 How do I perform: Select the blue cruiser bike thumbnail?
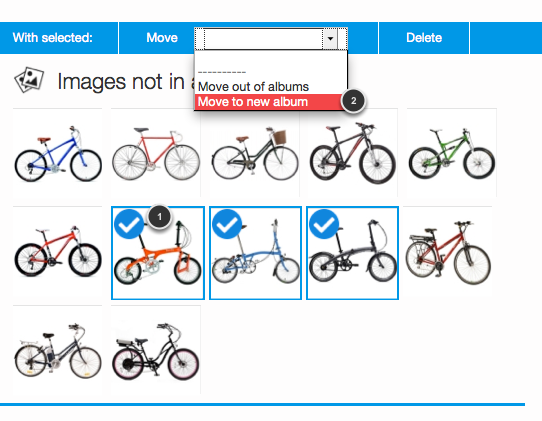pyautogui.click(x=57, y=153)
